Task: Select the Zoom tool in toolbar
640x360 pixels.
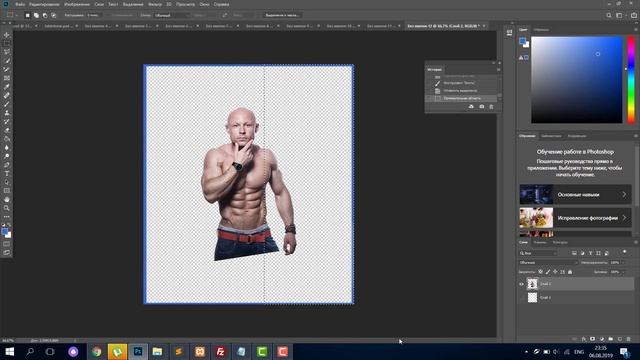Action: coord(7,208)
